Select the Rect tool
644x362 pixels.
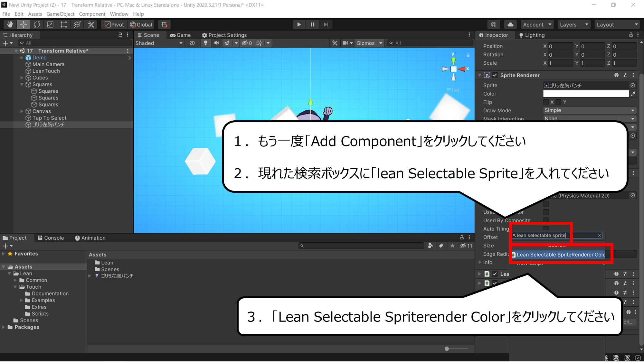[x=64, y=24]
